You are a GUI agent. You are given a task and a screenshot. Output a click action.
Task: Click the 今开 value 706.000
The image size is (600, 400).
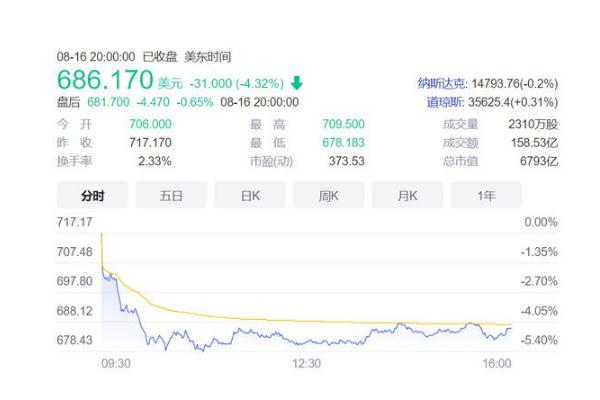coord(151,124)
